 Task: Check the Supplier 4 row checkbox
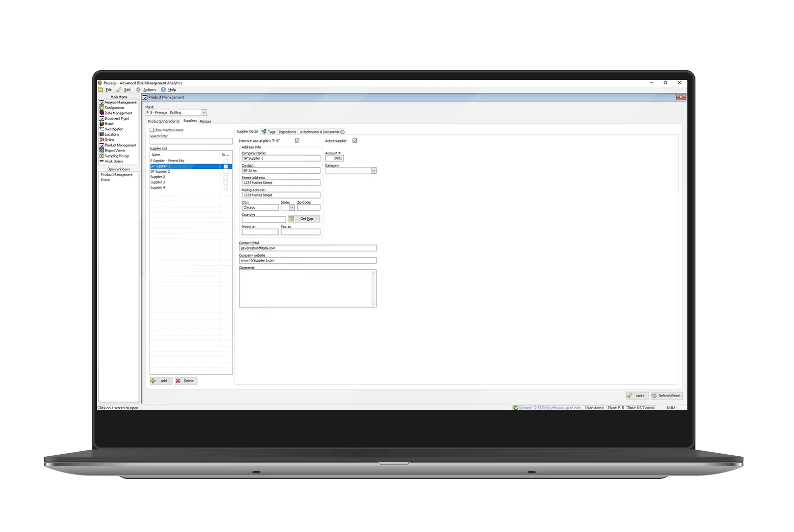226,188
